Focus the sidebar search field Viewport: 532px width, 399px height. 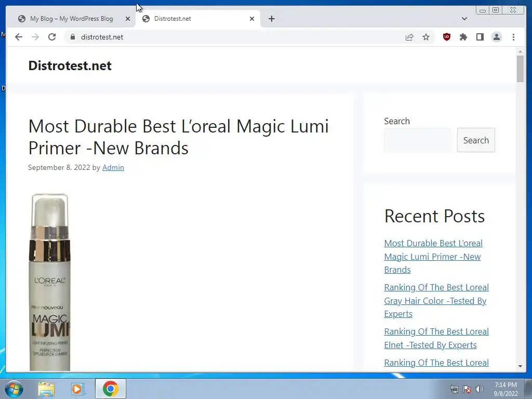[x=418, y=140]
